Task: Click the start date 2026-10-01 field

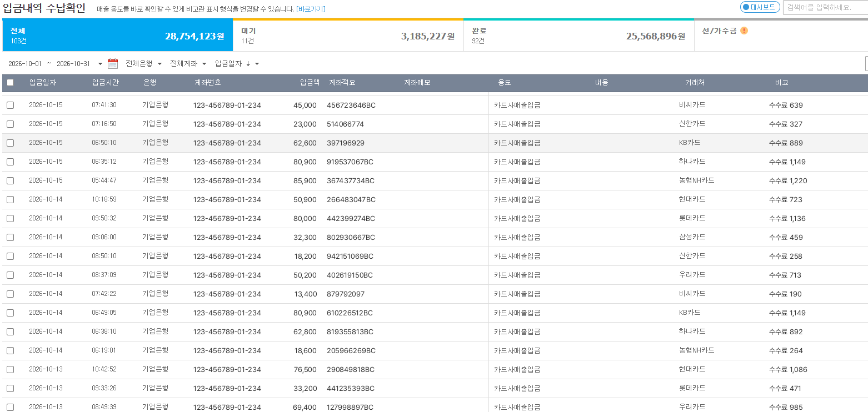Action: coord(25,64)
